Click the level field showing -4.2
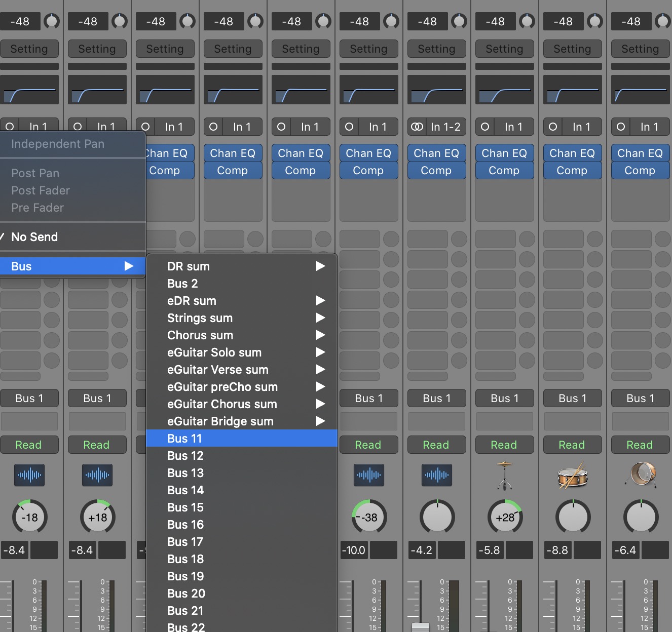 [422, 550]
